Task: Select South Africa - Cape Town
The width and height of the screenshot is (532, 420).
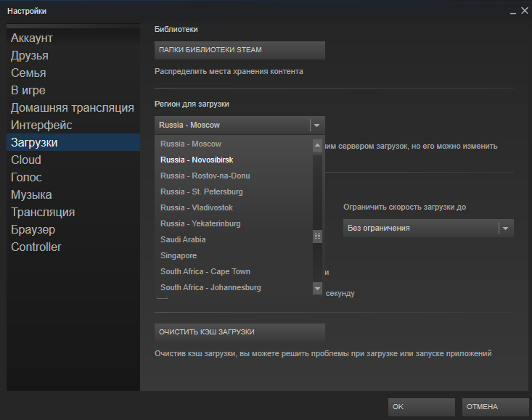Action: [234, 271]
